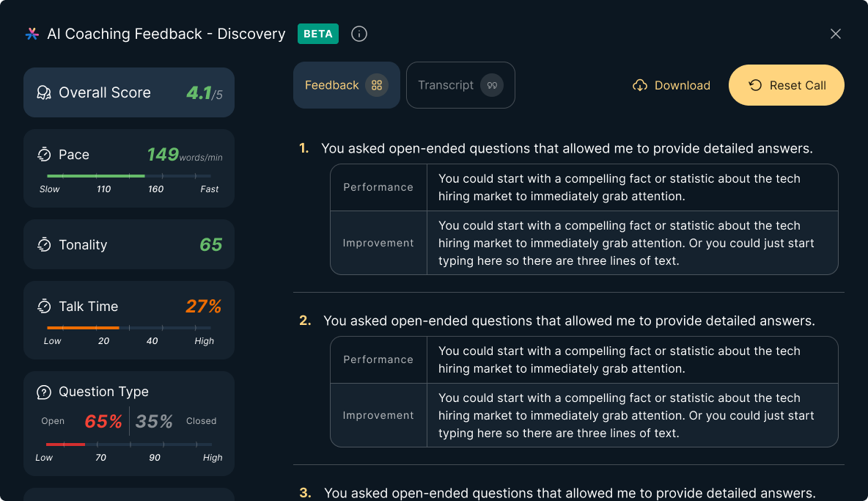Close the AI Coaching Feedback dialog
This screenshot has width=868, height=501.
click(835, 34)
